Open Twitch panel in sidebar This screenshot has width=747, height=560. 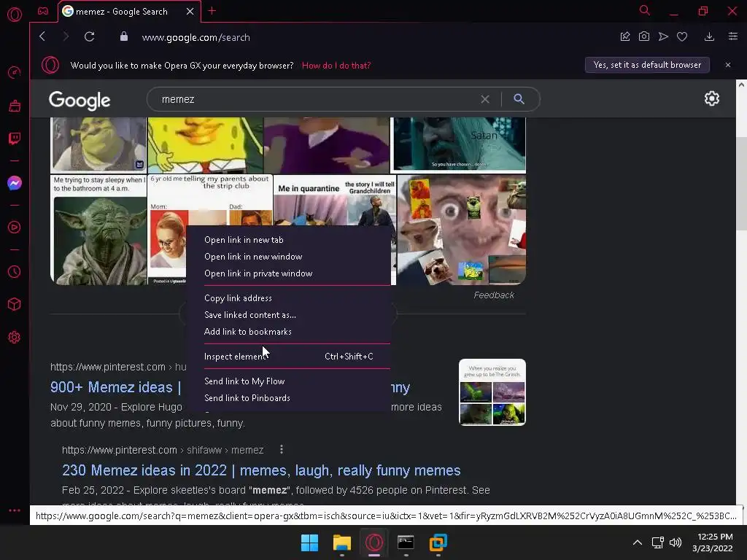point(15,139)
